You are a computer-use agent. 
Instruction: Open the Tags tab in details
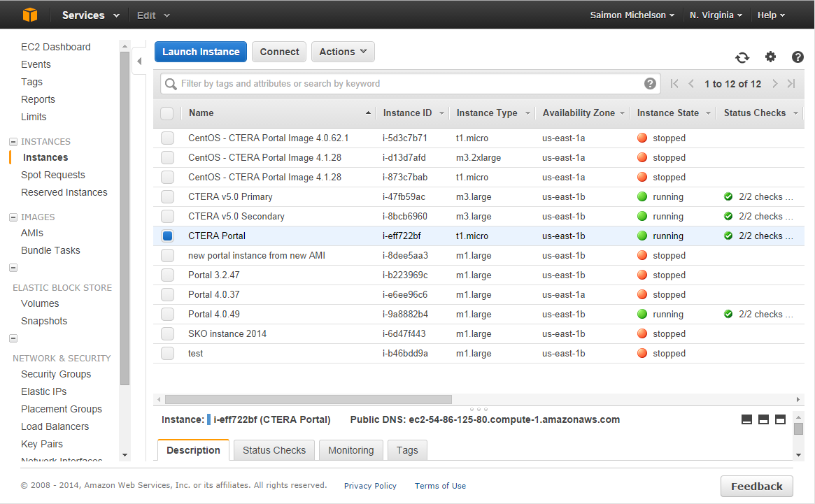[407, 450]
